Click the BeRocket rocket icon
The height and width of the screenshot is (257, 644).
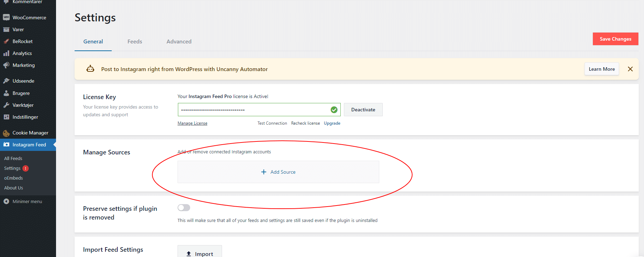point(6,41)
